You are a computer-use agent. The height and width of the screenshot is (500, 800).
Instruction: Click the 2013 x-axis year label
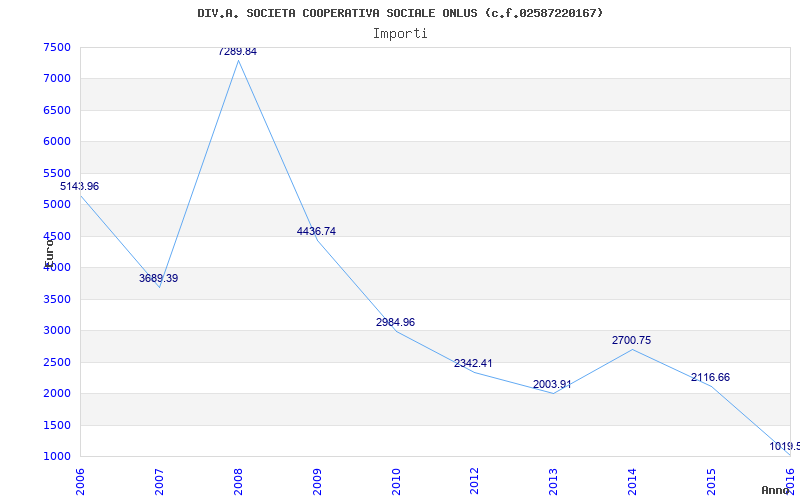[554, 481]
